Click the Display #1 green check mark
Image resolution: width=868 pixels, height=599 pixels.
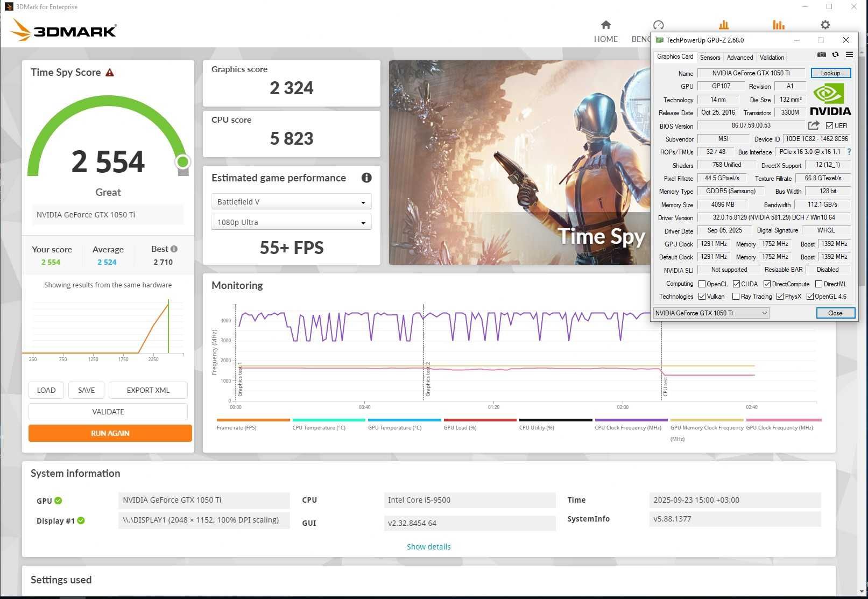click(81, 520)
